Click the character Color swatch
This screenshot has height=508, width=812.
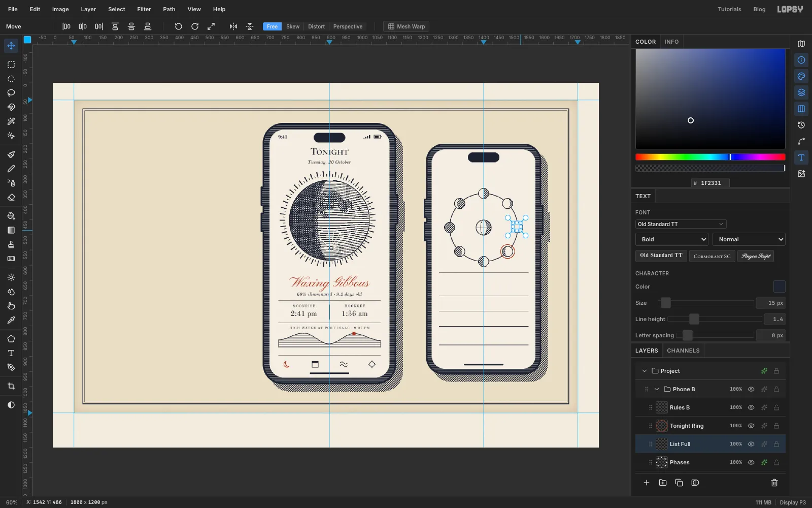[x=780, y=287]
